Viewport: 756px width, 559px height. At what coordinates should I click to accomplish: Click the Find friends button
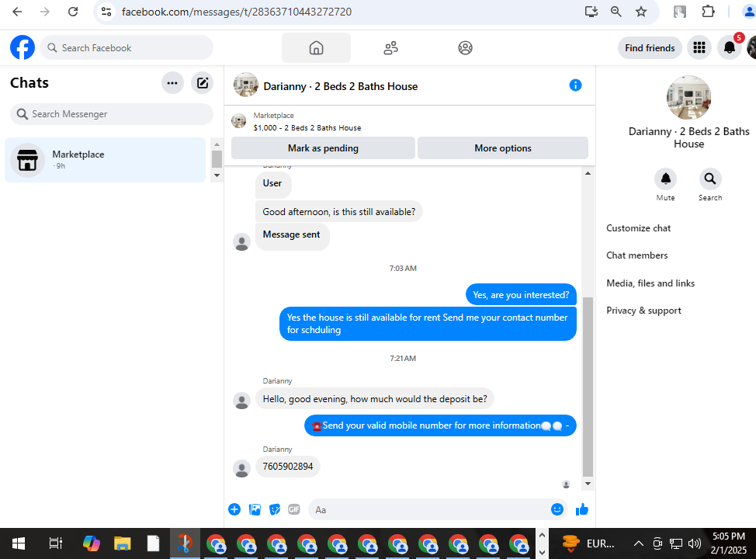(650, 48)
